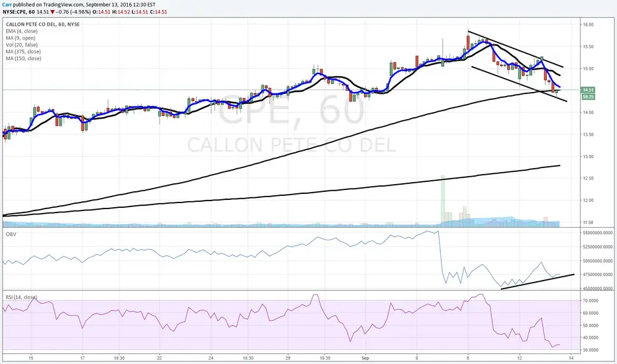Click the NYSE:CPE, 60 symbol text
This screenshot has height=364, width=617.
(19, 12)
